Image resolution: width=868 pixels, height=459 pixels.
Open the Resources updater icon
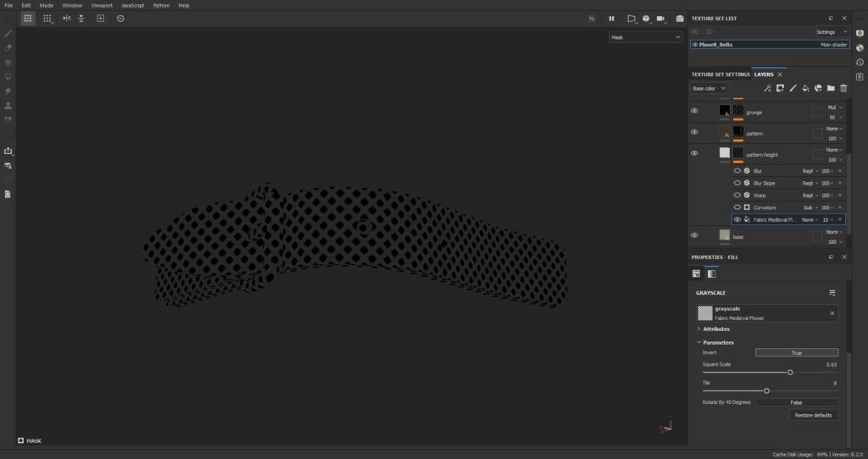point(8,165)
